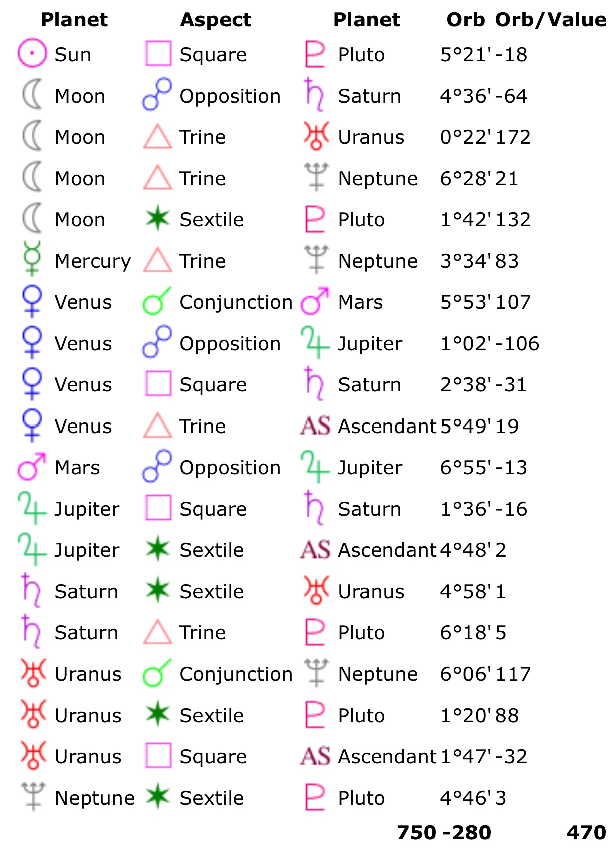Click the Aspect column header
Image resolution: width=616 pixels, height=849 pixels.
tap(216, 19)
